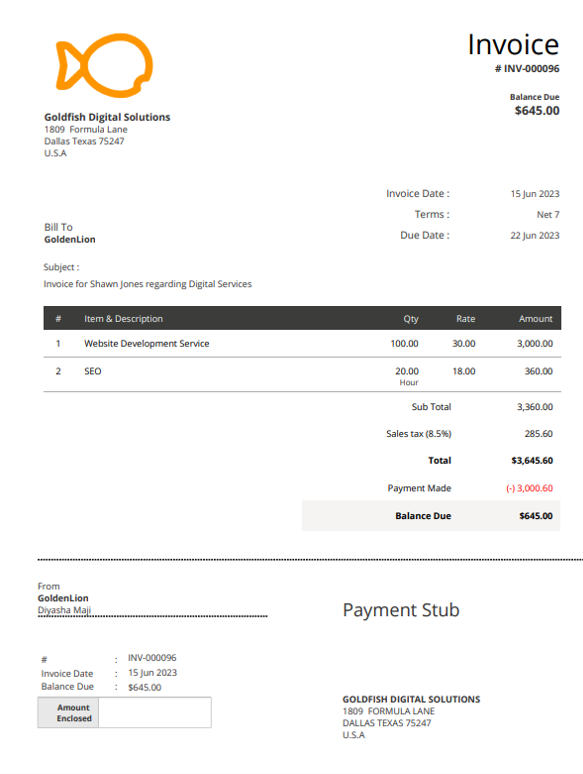Click the invoice subject line about Shawn Jones

[148, 284]
